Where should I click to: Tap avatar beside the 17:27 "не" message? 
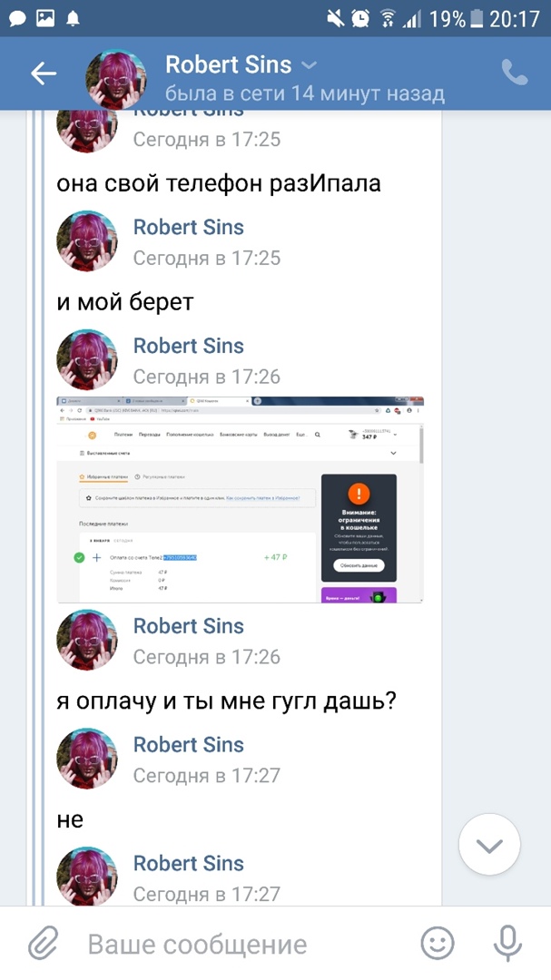point(87,758)
